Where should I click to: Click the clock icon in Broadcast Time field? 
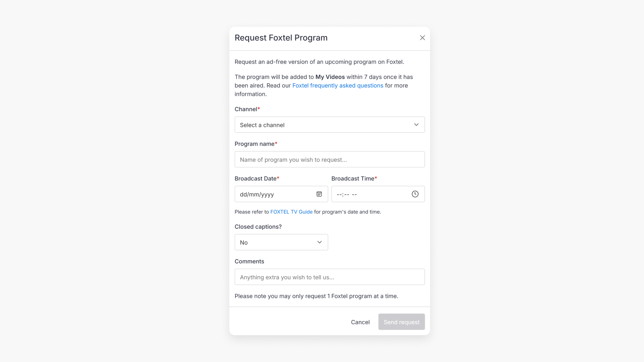coord(415,194)
